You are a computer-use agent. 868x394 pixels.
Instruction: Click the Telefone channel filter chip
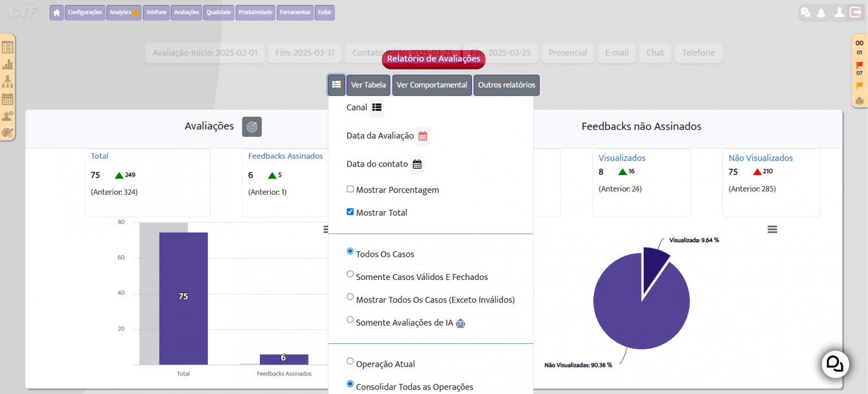click(698, 53)
